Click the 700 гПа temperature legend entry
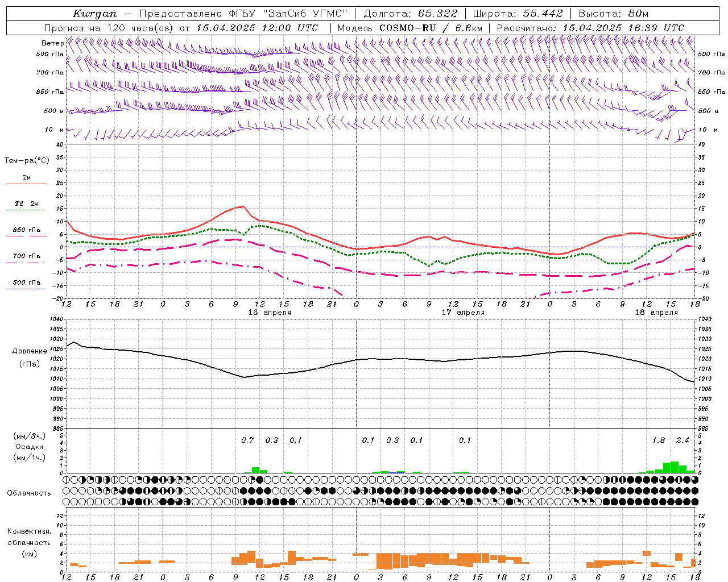The height and width of the screenshot is (582, 728). [26, 256]
